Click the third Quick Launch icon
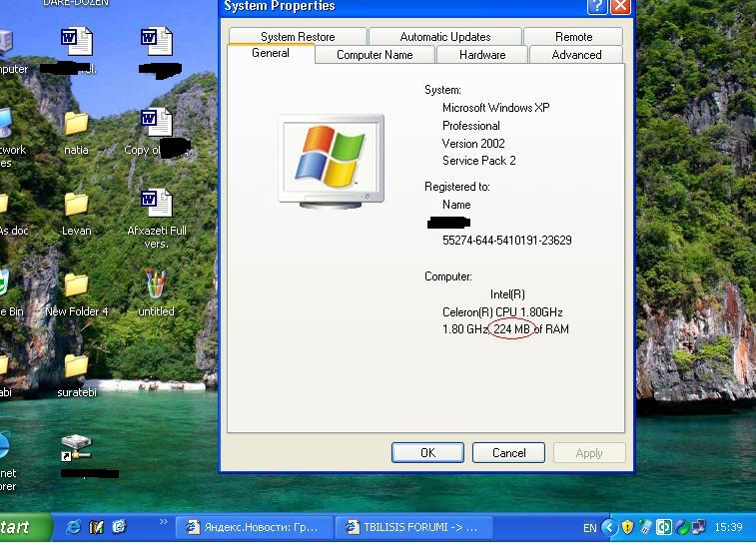This screenshot has width=756, height=543. pos(119,527)
